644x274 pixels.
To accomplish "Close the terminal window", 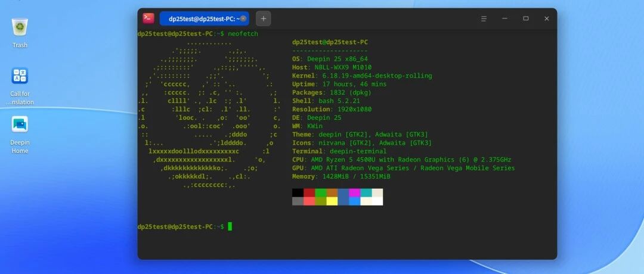I will (x=547, y=18).
